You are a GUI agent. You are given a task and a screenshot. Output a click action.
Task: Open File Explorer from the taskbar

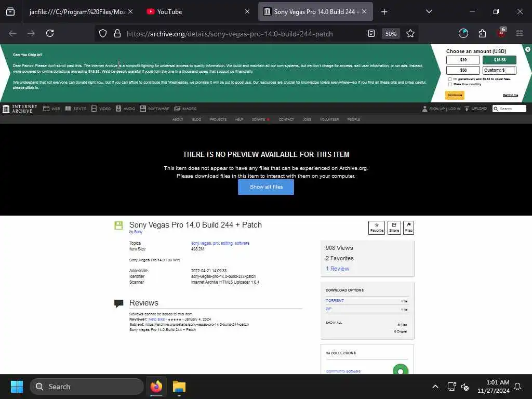(x=179, y=387)
